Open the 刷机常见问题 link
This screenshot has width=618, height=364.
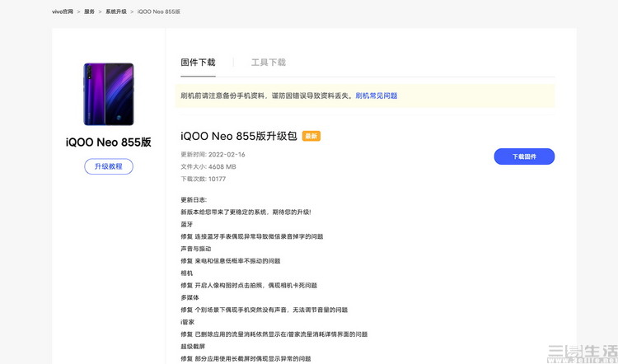(377, 96)
